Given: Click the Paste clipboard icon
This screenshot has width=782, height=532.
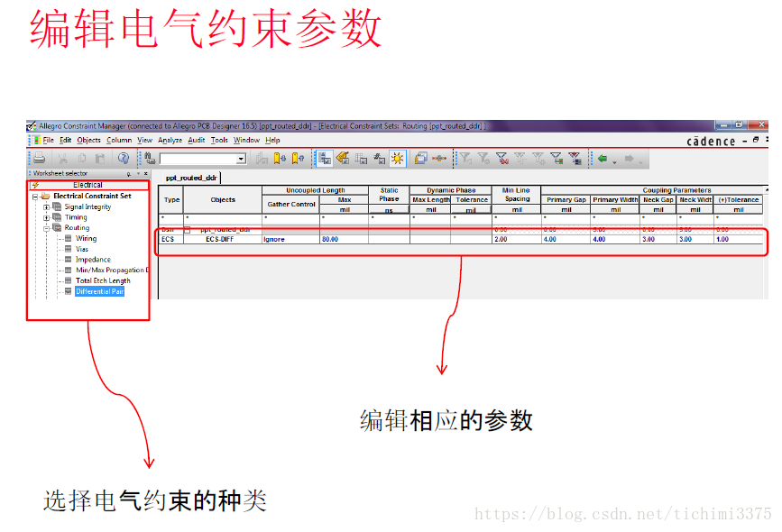Looking at the screenshot, I should (x=100, y=159).
